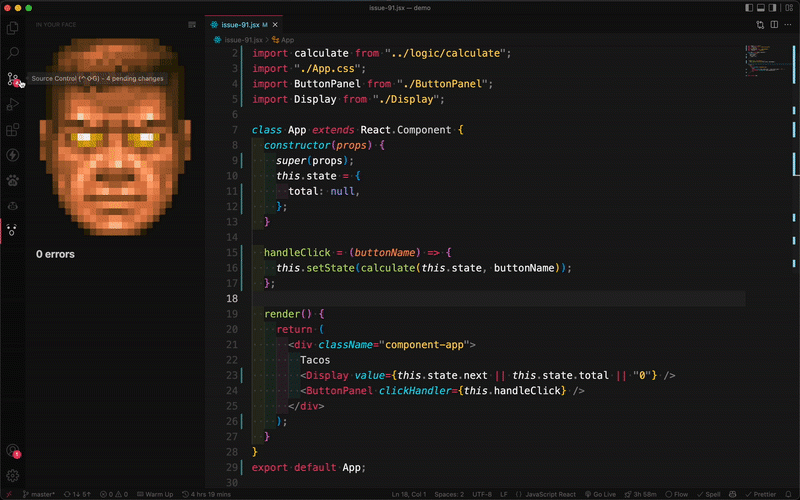
Task: Toggle the secondary side bar visibility
Action: pyautogui.click(x=772, y=8)
